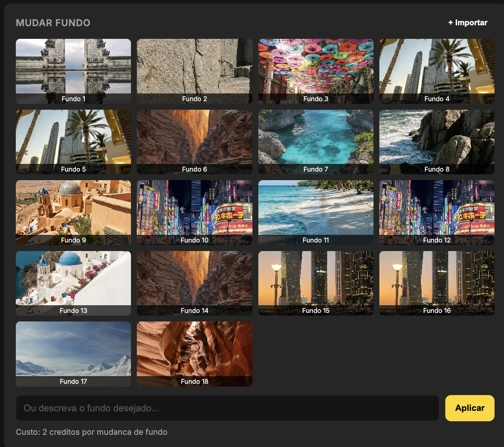Select the snowy mountains Fundo 17 background

(73, 354)
